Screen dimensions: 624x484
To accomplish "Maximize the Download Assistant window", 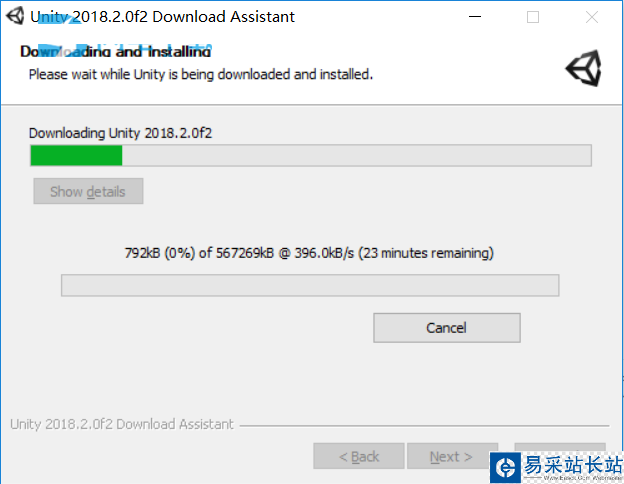I will [533, 17].
